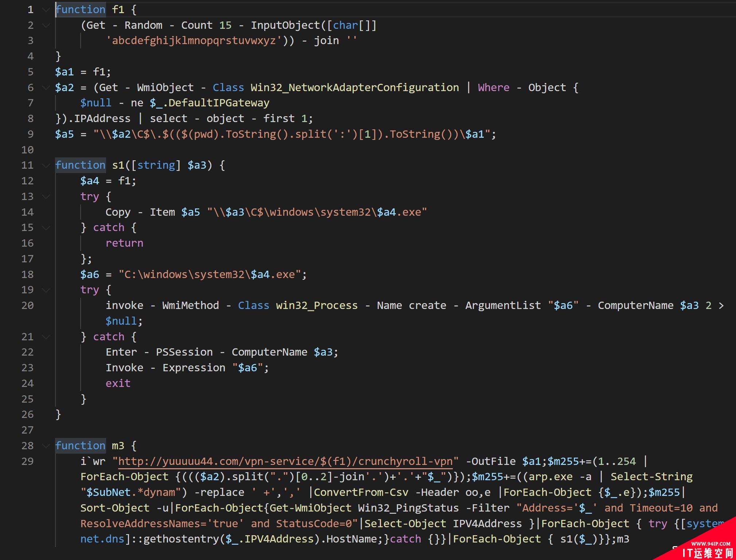
Task: Click the ComputerName parameter on line 20
Action: (x=635, y=306)
